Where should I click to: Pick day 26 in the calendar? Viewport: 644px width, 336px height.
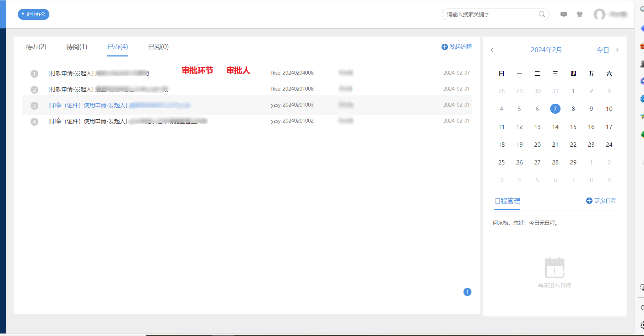(519, 162)
